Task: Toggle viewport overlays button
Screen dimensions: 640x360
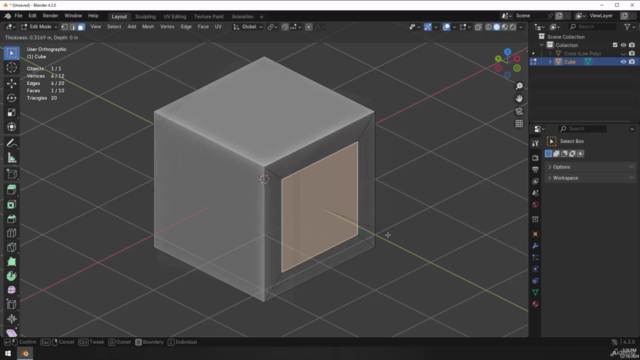Action: pos(447,27)
